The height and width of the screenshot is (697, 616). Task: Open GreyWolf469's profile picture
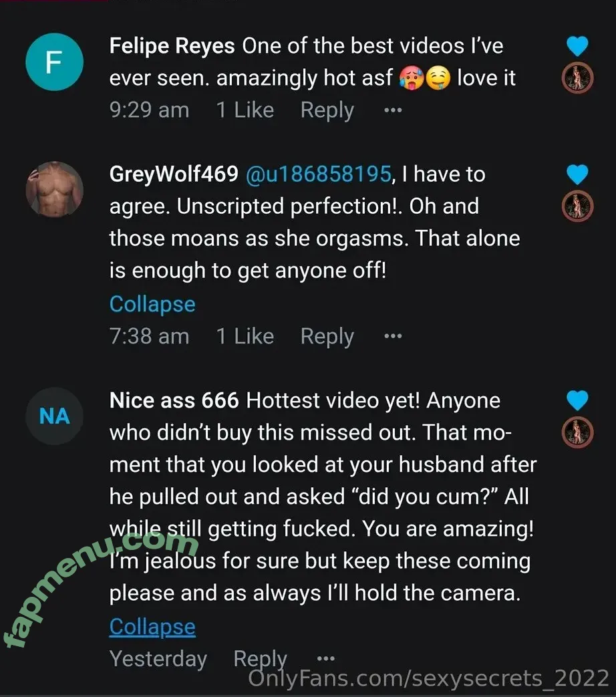click(x=54, y=189)
